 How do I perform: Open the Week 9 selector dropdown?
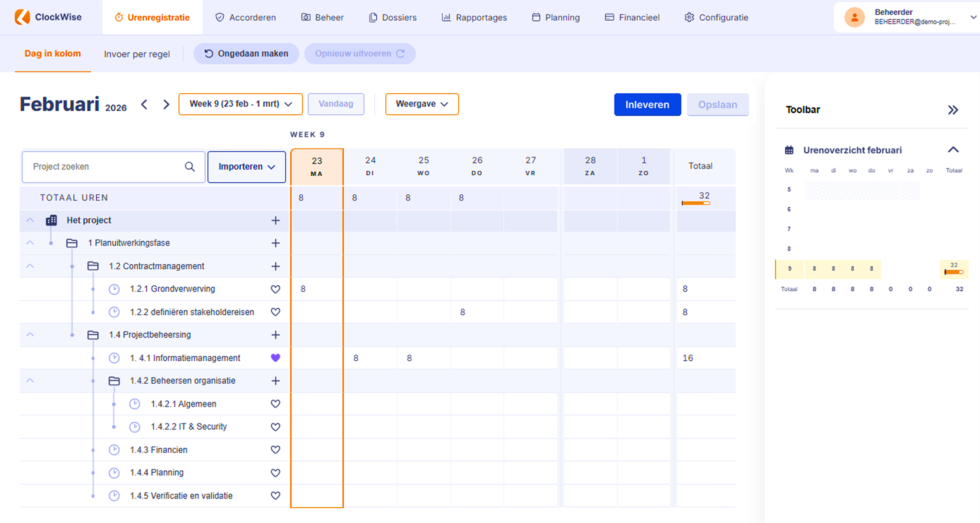[x=241, y=104]
